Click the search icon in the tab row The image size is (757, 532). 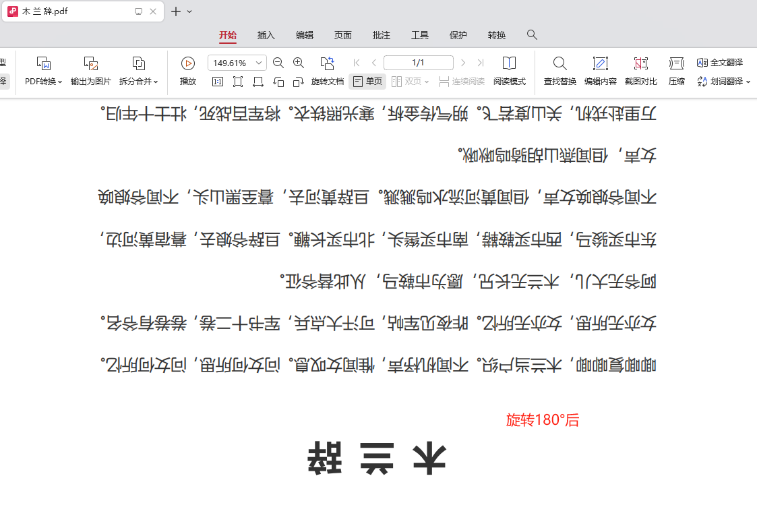click(532, 35)
